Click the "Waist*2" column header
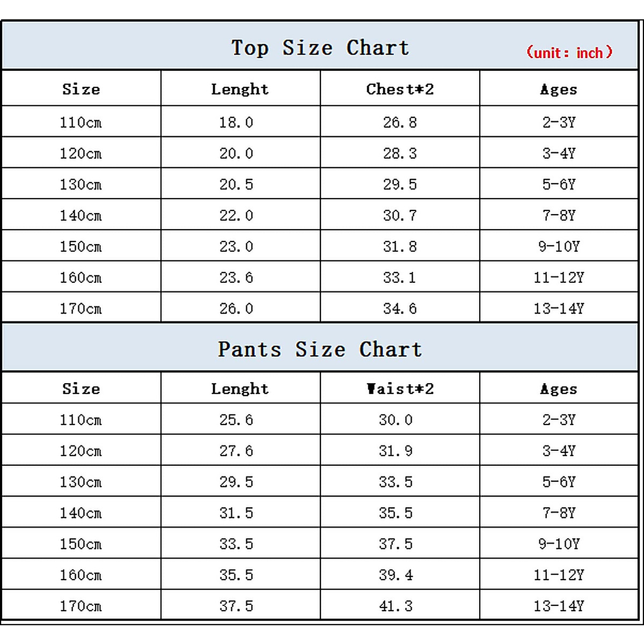Screen dimensions: 644x644 point(400,389)
